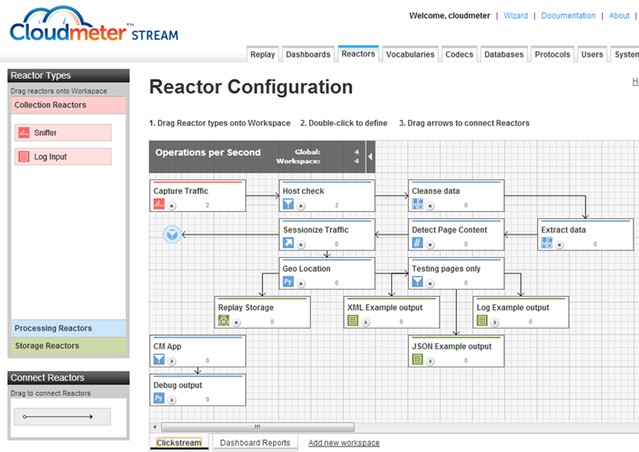Click the Debug output Python icon

159,398
